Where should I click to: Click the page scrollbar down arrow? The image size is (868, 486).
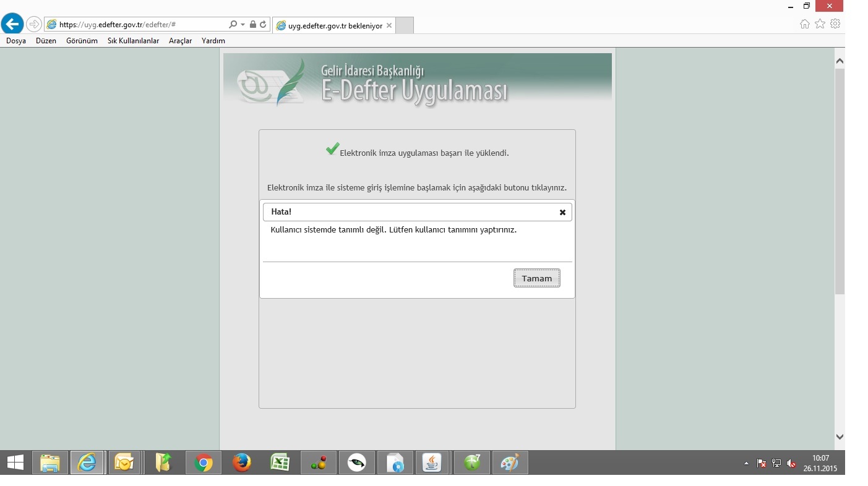[840, 437]
